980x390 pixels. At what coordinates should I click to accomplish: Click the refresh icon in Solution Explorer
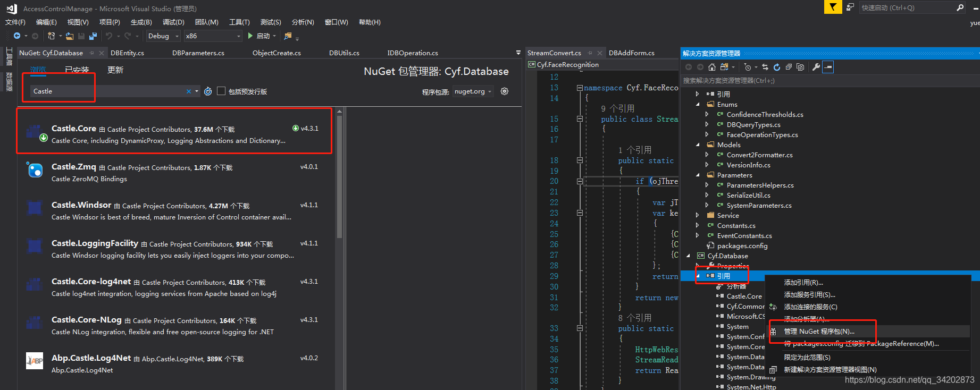[x=777, y=67]
